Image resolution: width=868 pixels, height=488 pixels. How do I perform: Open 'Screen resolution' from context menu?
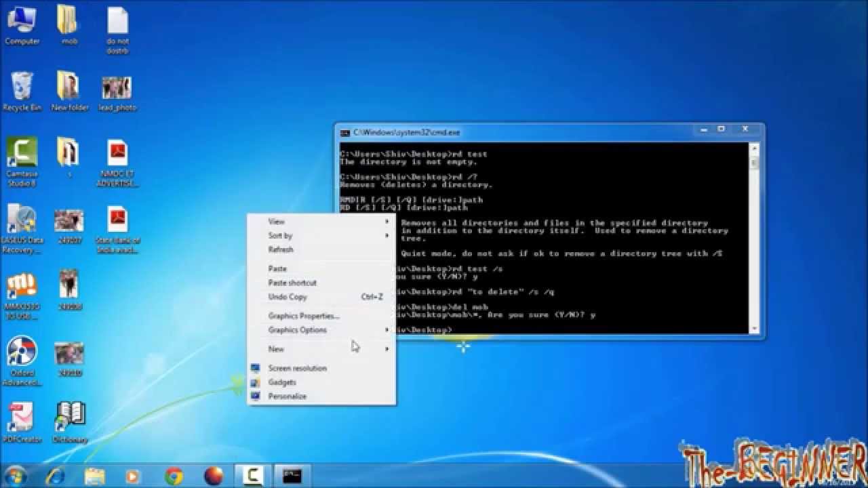pyautogui.click(x=321, y=368)
